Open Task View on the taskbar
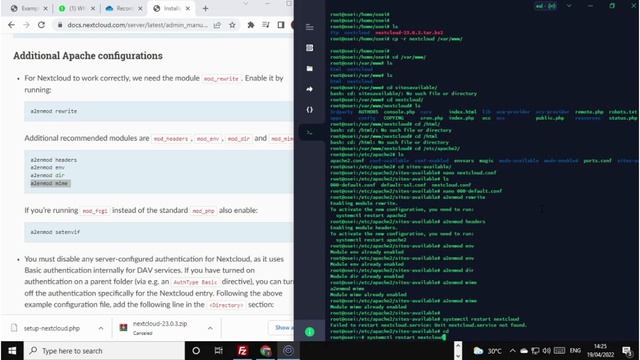The height and width of the screenshot is (360, 640). [218, 351]
